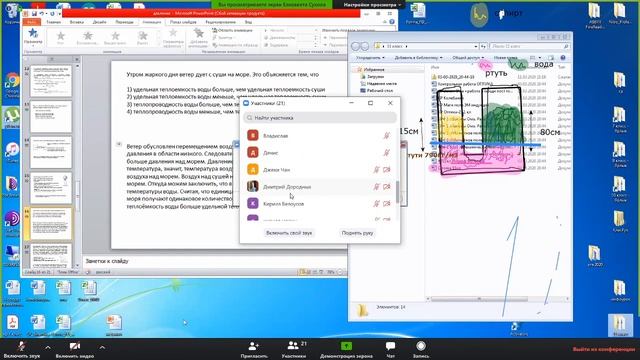Click the Back button in Explorer window
The height and width of the screenshot is (360, 640).
point(356,46)
